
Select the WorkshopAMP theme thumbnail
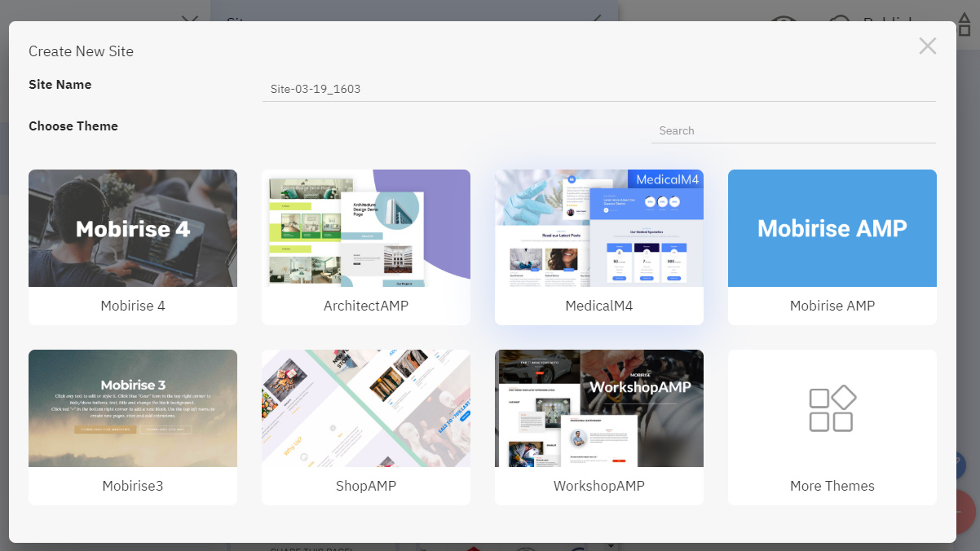click(x=598, y=408)
